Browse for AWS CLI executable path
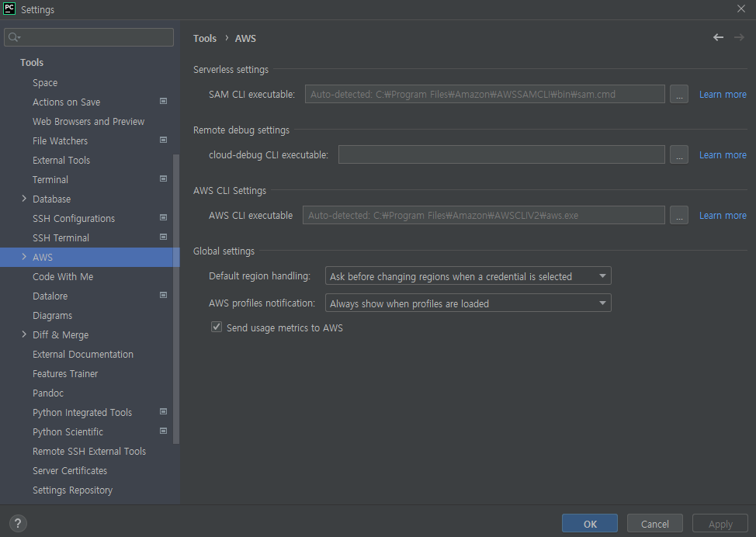 click(x=679, y=216)
